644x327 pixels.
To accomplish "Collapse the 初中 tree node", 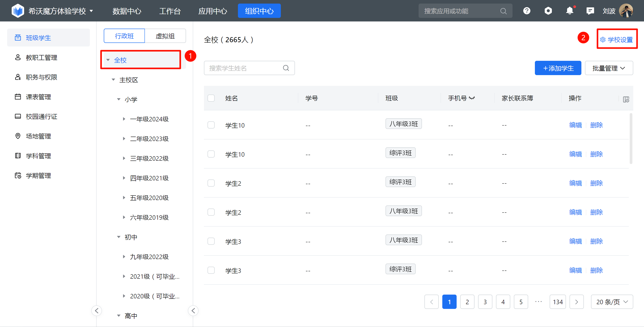I will point(119,237).
